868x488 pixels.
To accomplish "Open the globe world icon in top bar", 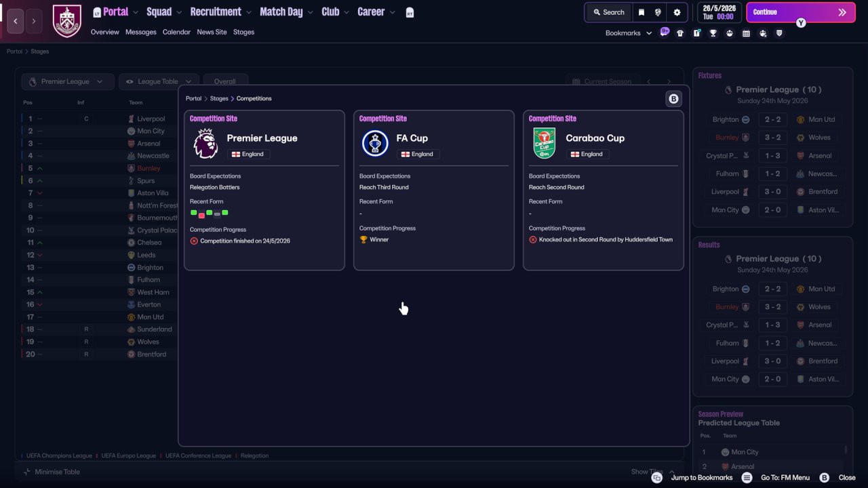I will (x=658, y=12).
